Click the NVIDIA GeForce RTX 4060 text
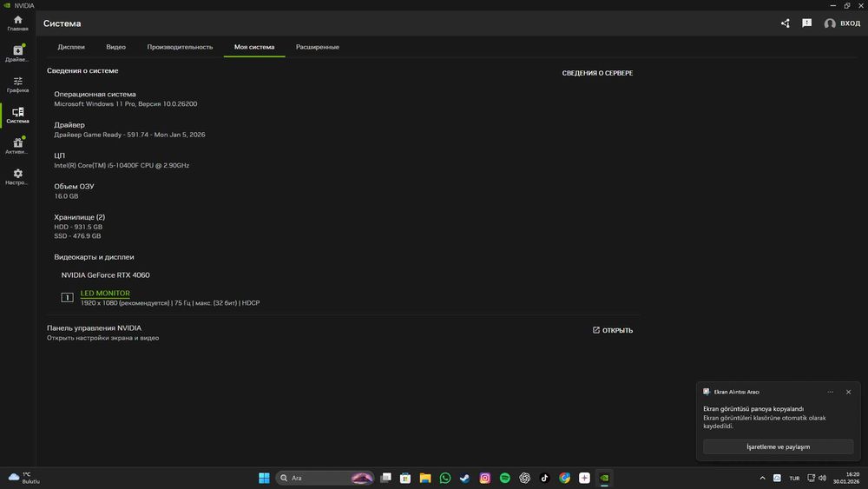Viewport: 868px width, 489px height. pyautogui.click(x=105, y=274)
